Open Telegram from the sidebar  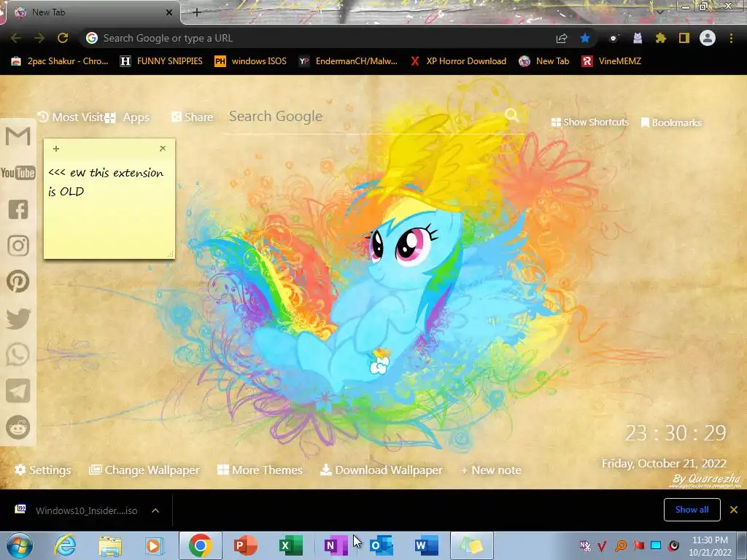(18, 391)
